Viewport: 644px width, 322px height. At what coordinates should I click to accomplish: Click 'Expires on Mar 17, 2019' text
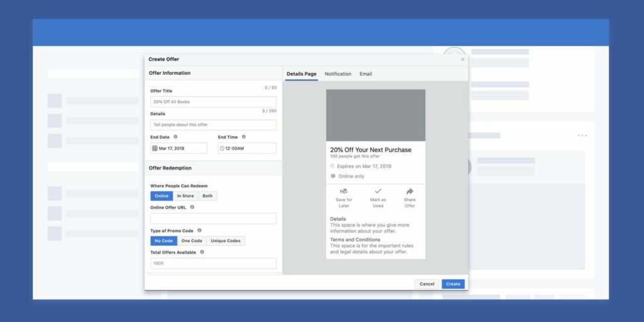coord(364,166)
